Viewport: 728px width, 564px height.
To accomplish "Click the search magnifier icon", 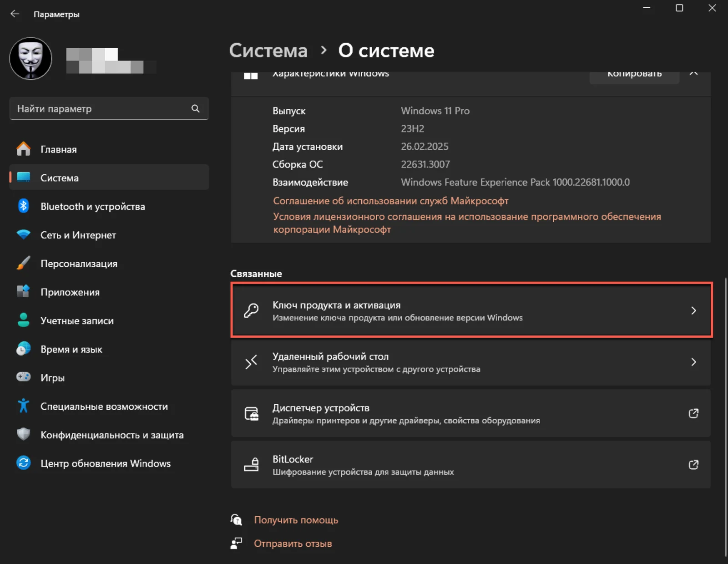I will (x=195, y=108).
